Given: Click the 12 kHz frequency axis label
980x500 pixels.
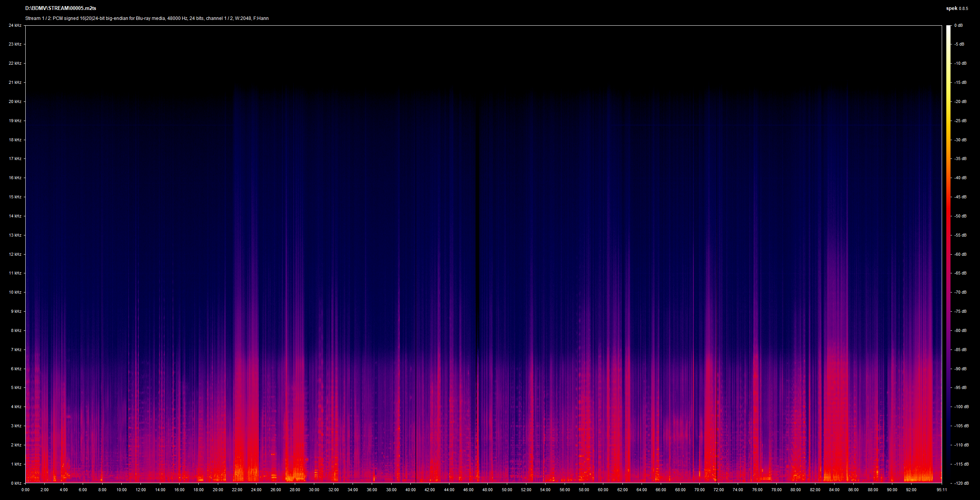Looking at the screenshot, I should pyautogui.click(x=15, y=254).
